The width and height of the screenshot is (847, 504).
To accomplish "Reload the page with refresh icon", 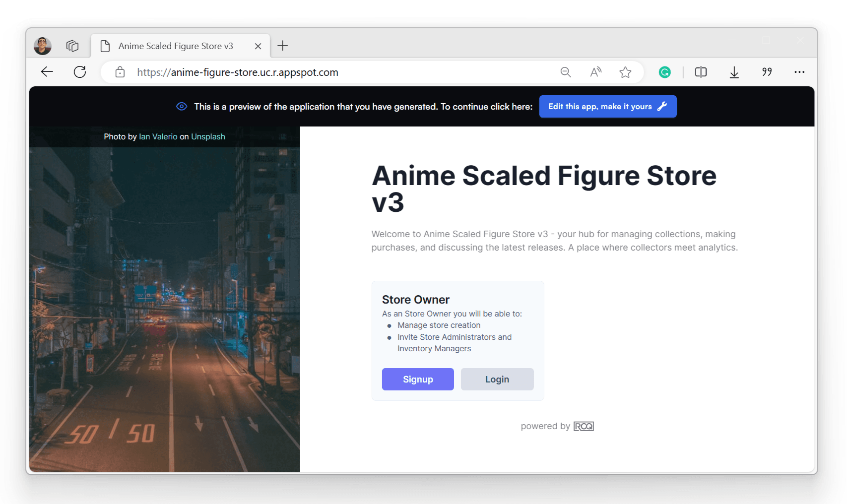I will (80, 72).
